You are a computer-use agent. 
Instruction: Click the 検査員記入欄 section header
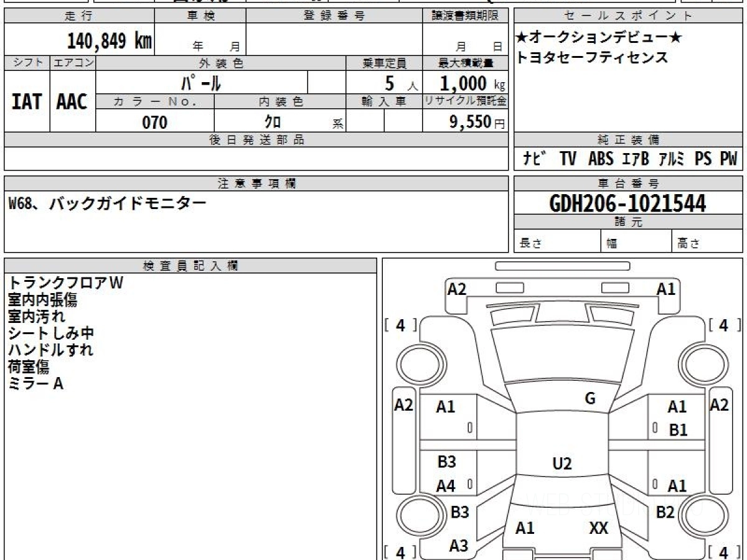pos(190,266)
